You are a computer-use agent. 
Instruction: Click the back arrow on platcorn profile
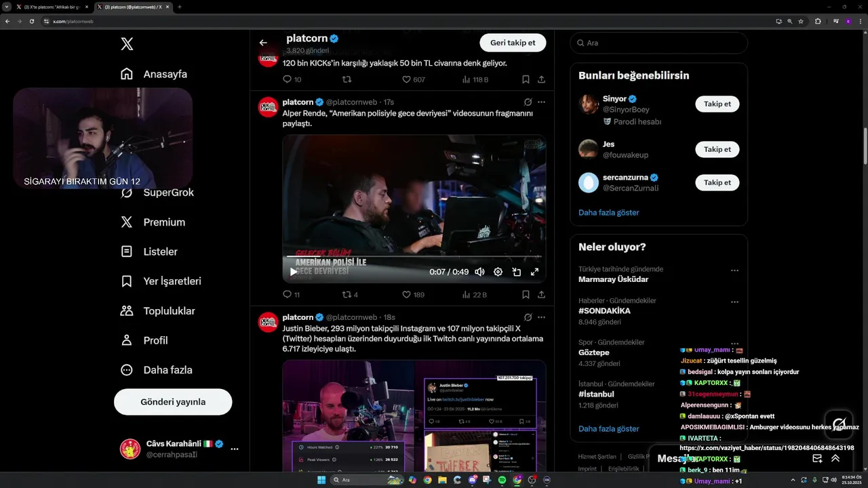point(263,43)
